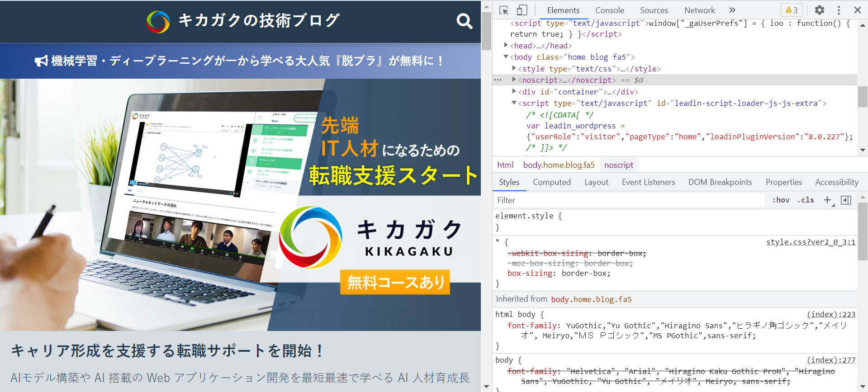Switch to the Console tab
The image size is (868, 392).
pos(609,10)
